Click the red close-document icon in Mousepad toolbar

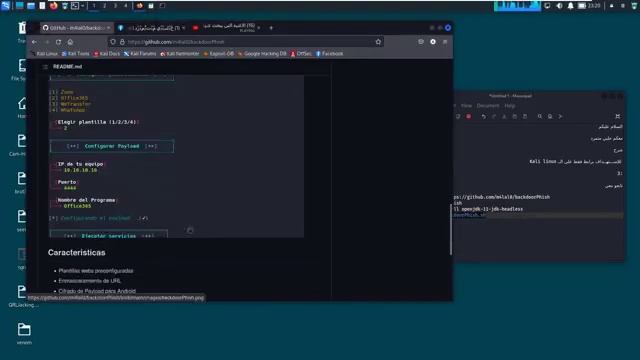pos(469,116)
